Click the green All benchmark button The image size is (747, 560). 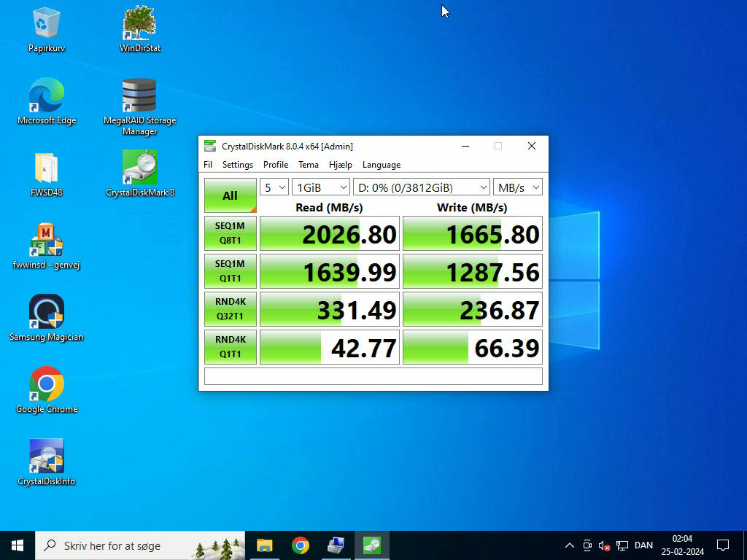[231, 195]
